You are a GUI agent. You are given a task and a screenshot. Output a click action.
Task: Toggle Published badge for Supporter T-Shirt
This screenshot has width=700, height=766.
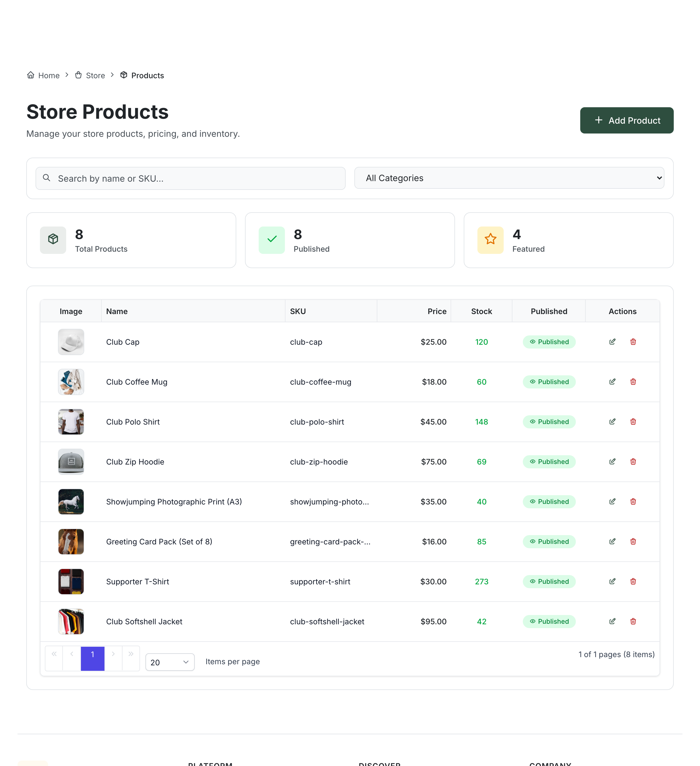tap(549, 581)
